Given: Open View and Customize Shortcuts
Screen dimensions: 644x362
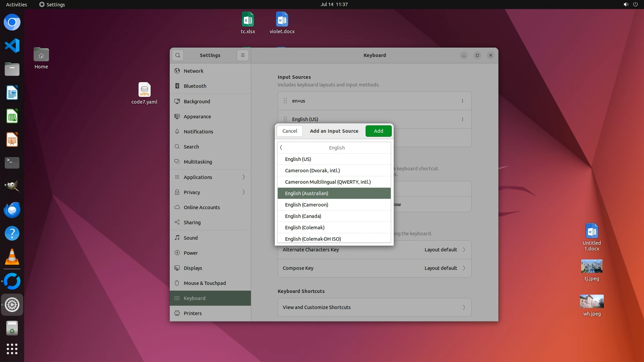Looking at the screenshot, I should tap(374, 307).
